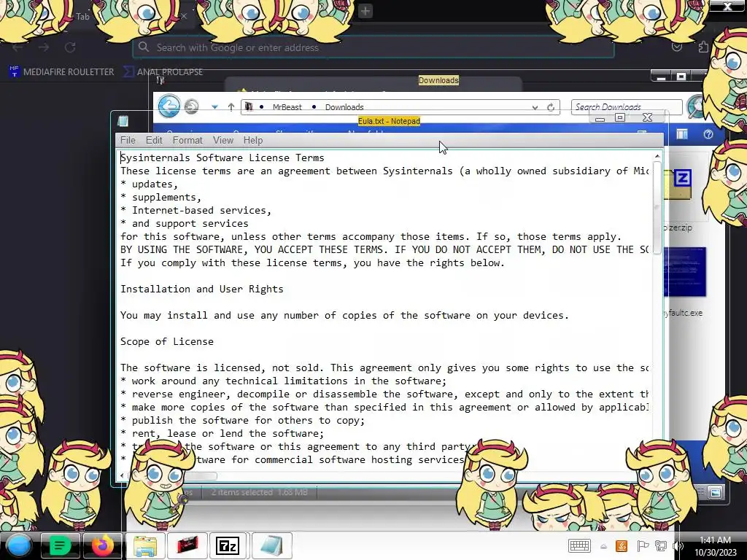Image resolution: width=747 pixels, height=560 pixels.
Task: Open the on-screen keyboard icon in the tray
Action: point(579,545)
